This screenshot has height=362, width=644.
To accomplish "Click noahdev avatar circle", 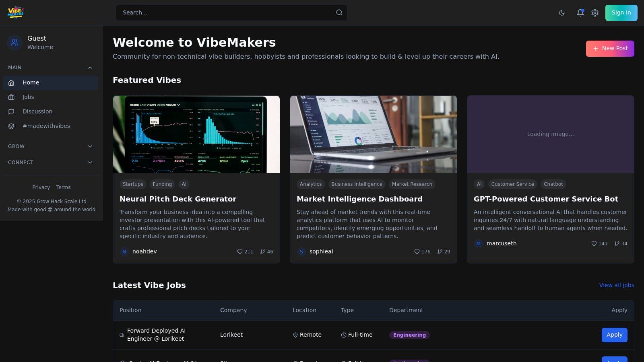I will (x=124, y=252).
